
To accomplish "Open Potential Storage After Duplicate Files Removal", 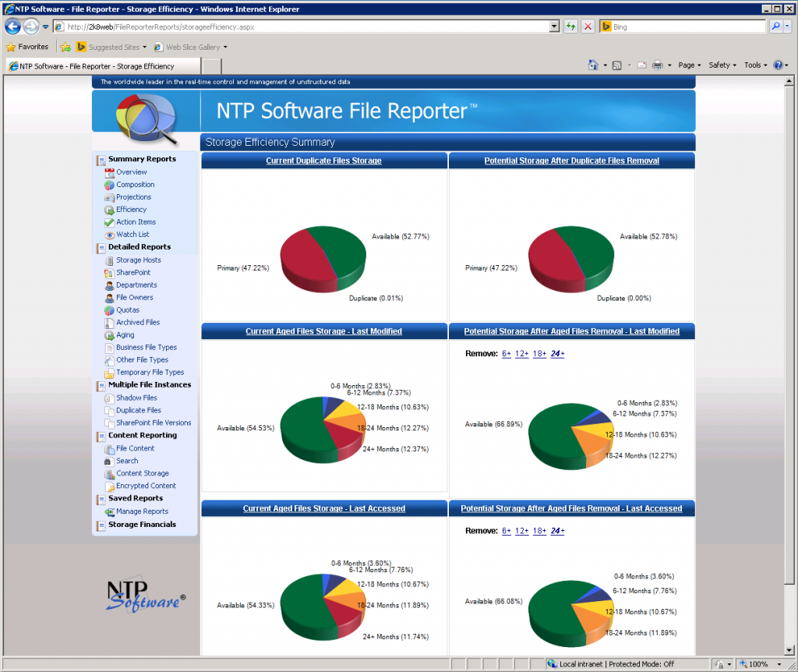I will click(x=571, y=161).
